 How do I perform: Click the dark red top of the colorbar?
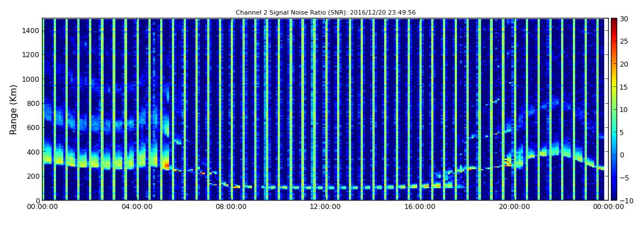[x=614, y=21]
